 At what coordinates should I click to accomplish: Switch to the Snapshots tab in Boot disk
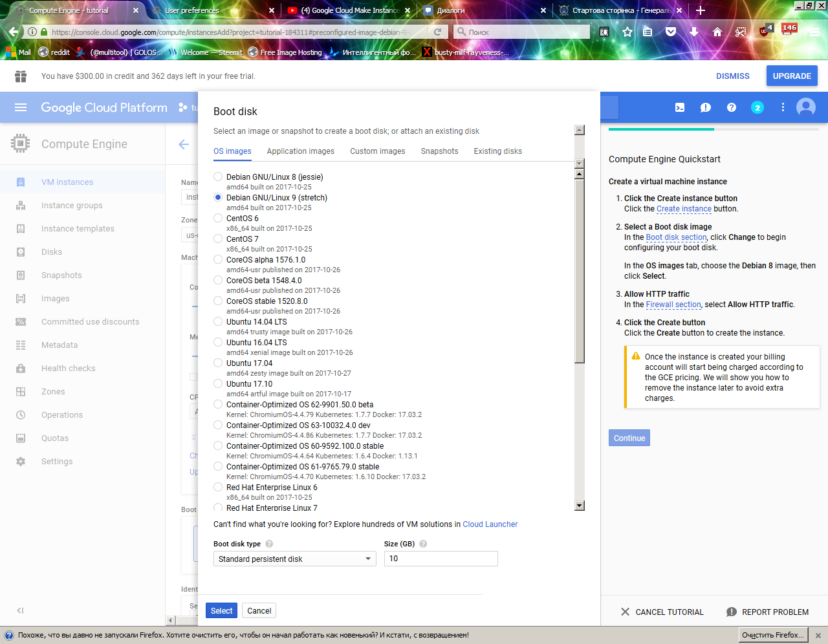click(x=439, y=151)
